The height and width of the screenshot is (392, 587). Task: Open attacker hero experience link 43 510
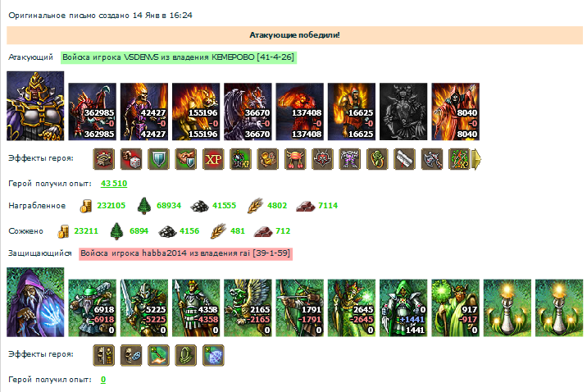pos(114,184)
